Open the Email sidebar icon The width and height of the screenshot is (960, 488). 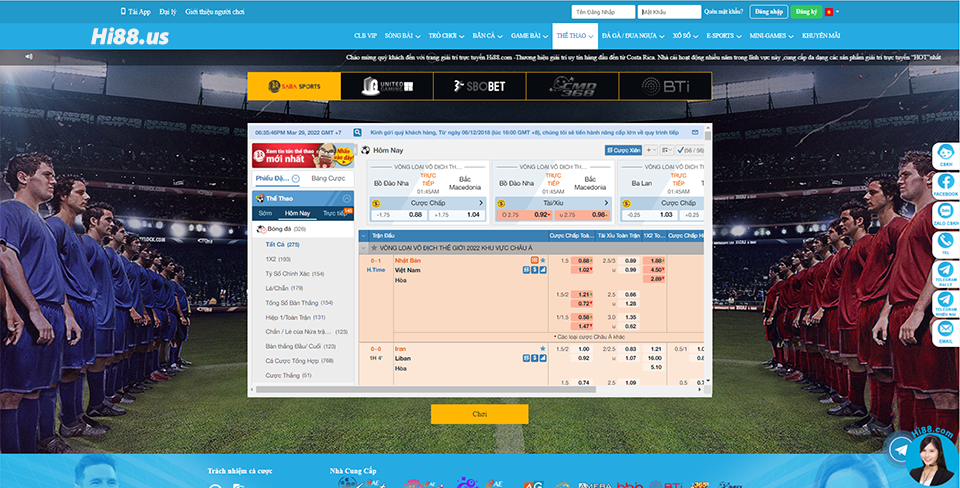click(x=945, y=332)
